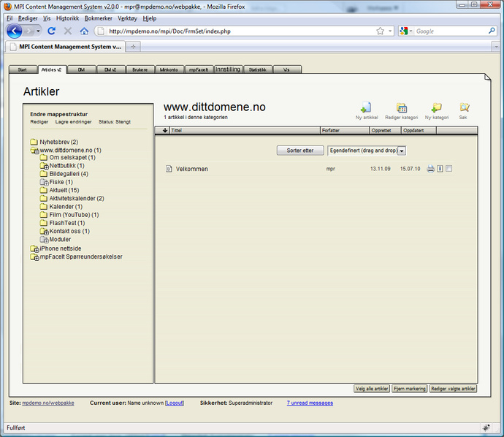This screenshot has width=504, height=437.
Task: Click the Ny artikkel icon
Action: (367, 108)
